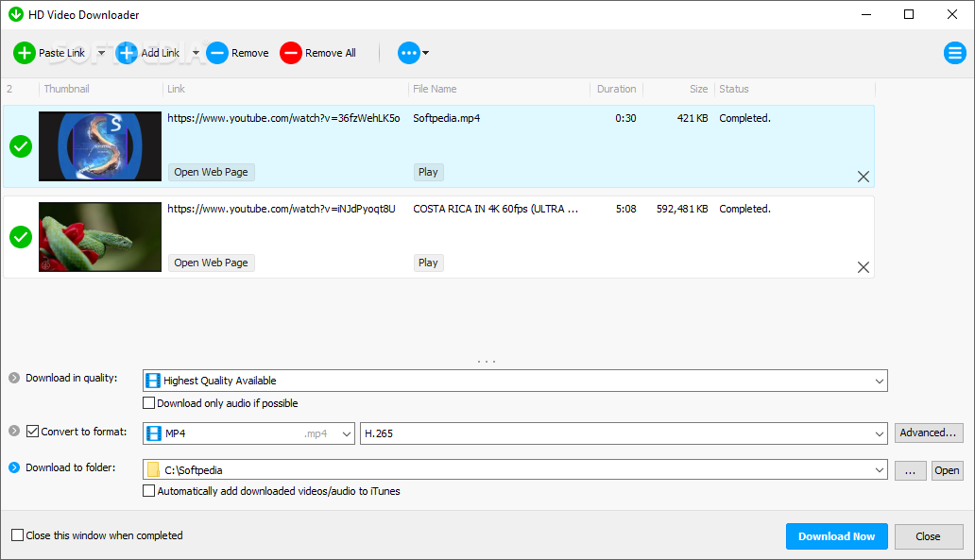
Task: Remove Softpedia.mp4 row with its X
Action: pos(864,177)
